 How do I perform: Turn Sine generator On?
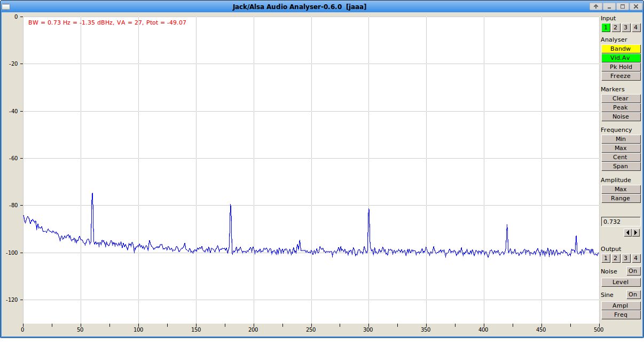coord(633,295)
